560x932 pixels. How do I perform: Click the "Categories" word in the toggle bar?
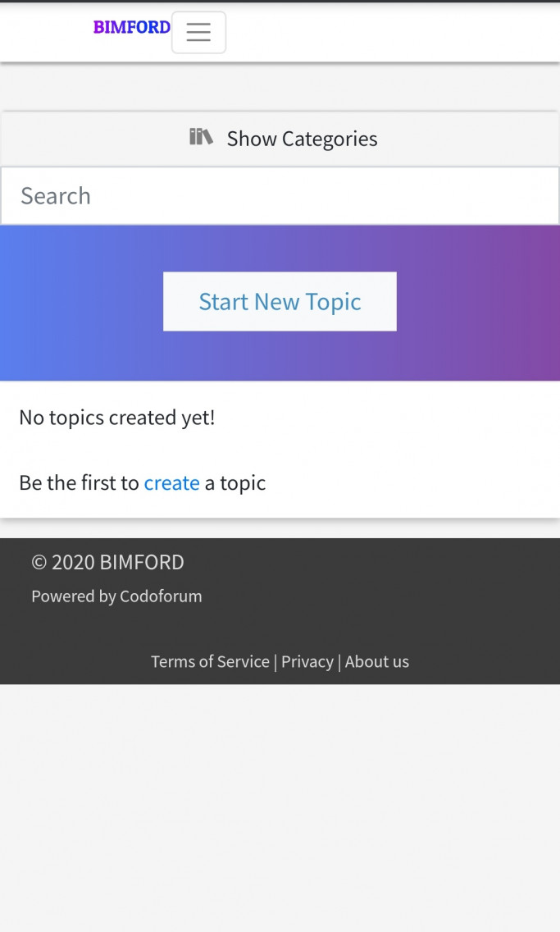coord(330,139)
